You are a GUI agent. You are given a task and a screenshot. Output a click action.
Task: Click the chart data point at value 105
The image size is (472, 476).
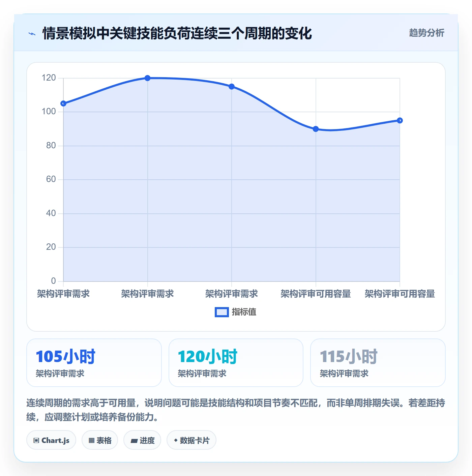point(63,103)
